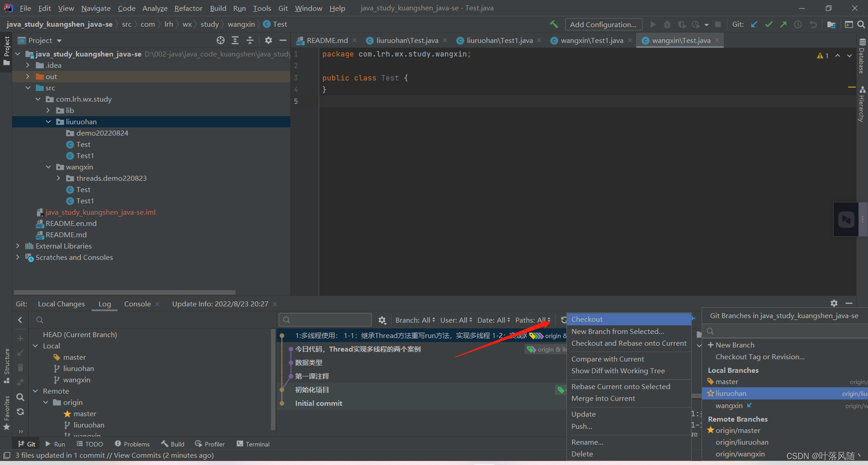Click the project tree horizontal scrollbar

pyautogui.click(x=125, y=292)
